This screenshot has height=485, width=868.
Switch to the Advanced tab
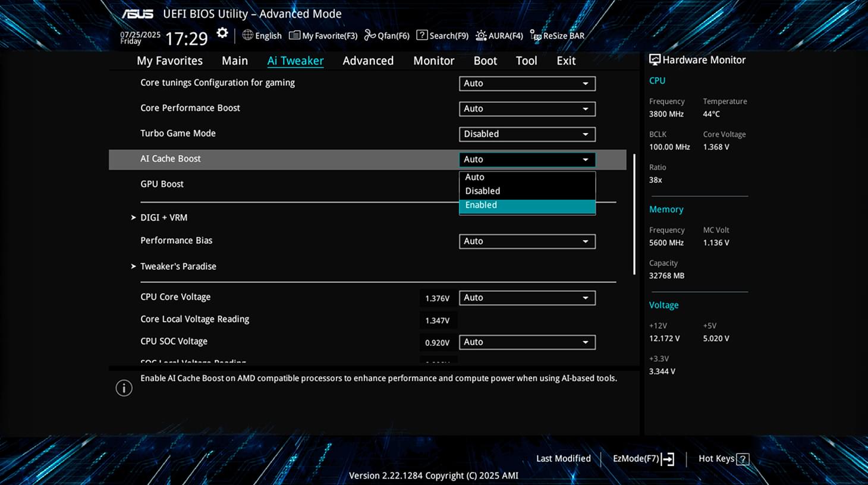click(x=367, y=60)
